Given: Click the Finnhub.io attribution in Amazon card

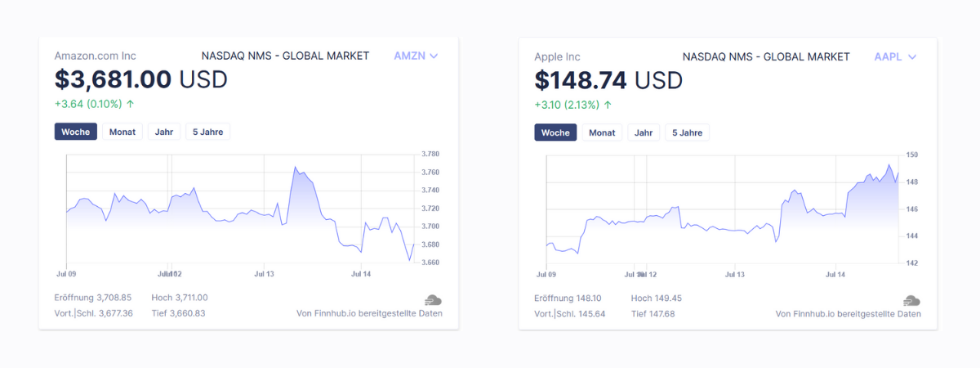Looking at the screenshot, I should [369, 313].
